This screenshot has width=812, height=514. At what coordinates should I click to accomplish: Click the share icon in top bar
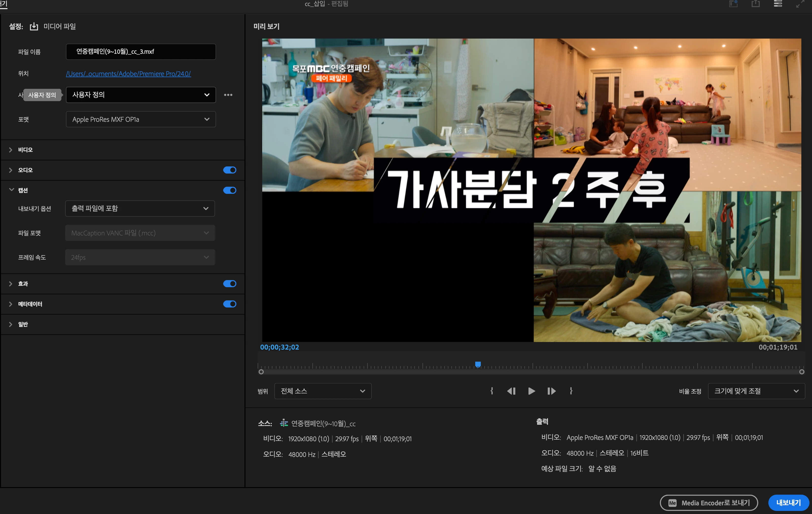tap(756, 4)
